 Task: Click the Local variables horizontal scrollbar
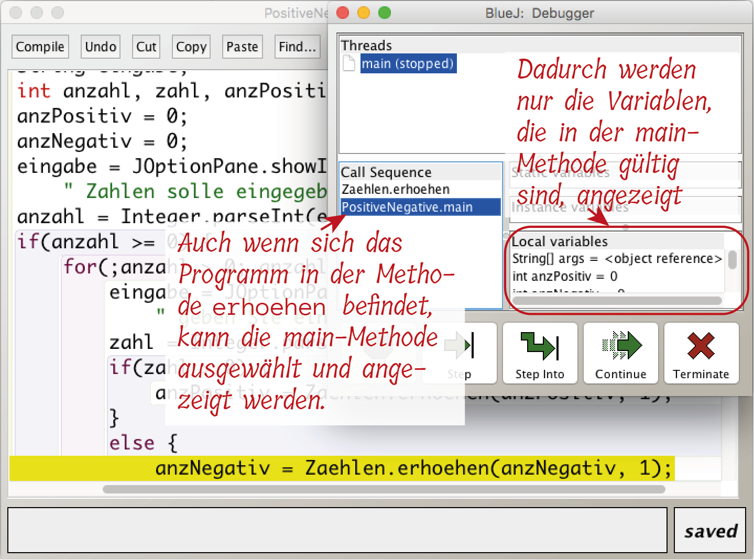tap(617, 301)
